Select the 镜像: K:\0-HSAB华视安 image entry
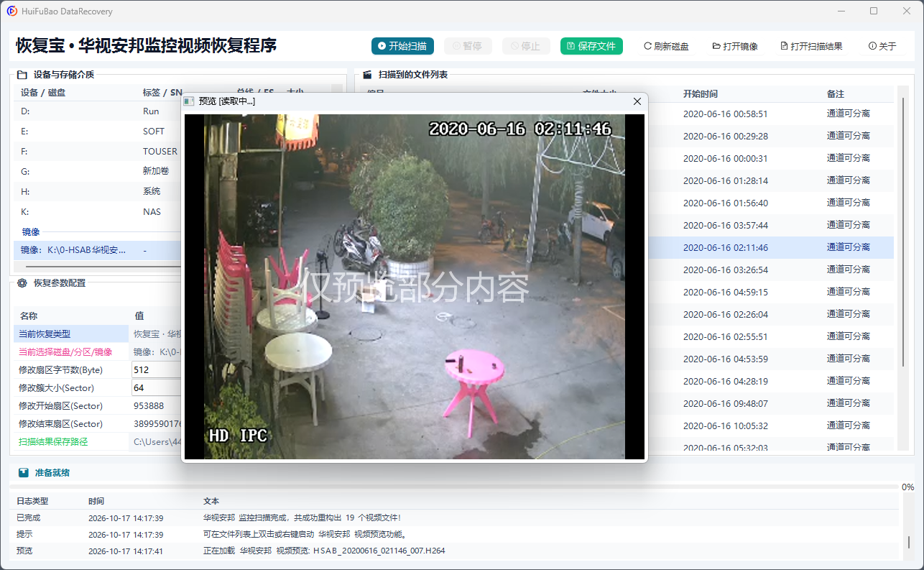Screen dimensions: 924x570 click(x=97, y=250)
